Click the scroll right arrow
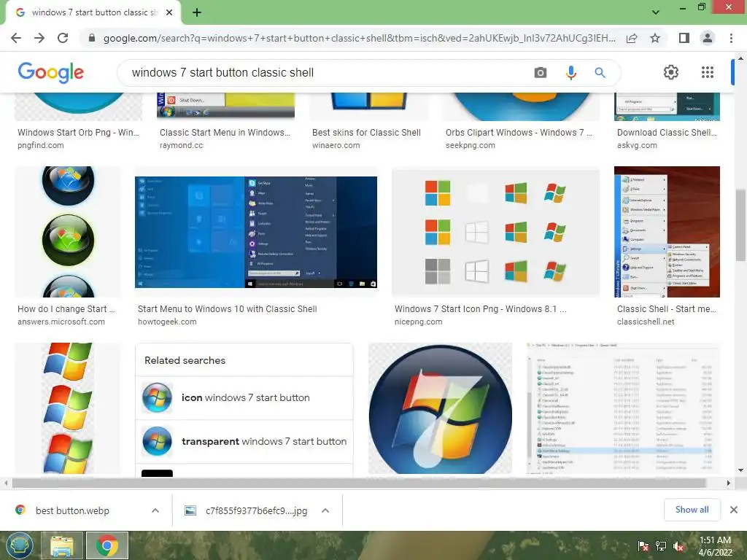 (x=729, y=483)
